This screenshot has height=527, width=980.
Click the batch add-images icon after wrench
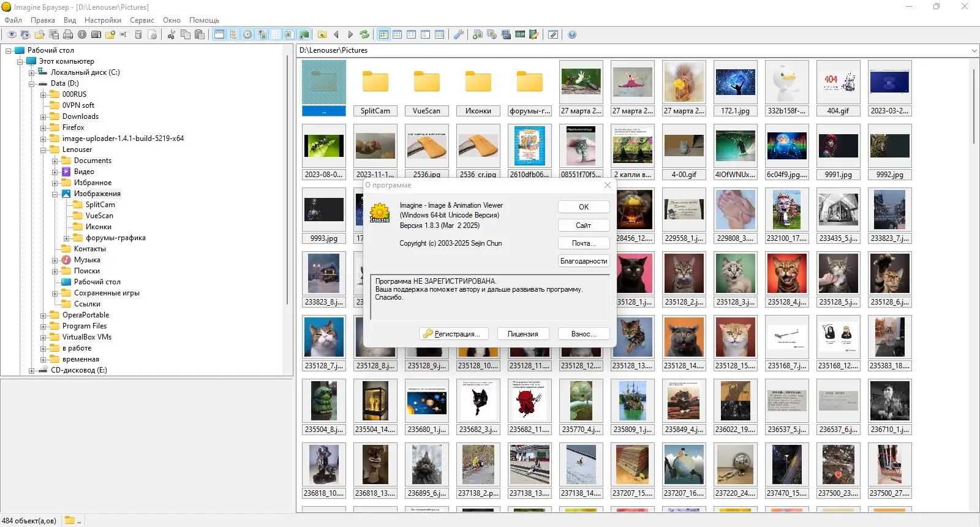(x=478, y=35)
